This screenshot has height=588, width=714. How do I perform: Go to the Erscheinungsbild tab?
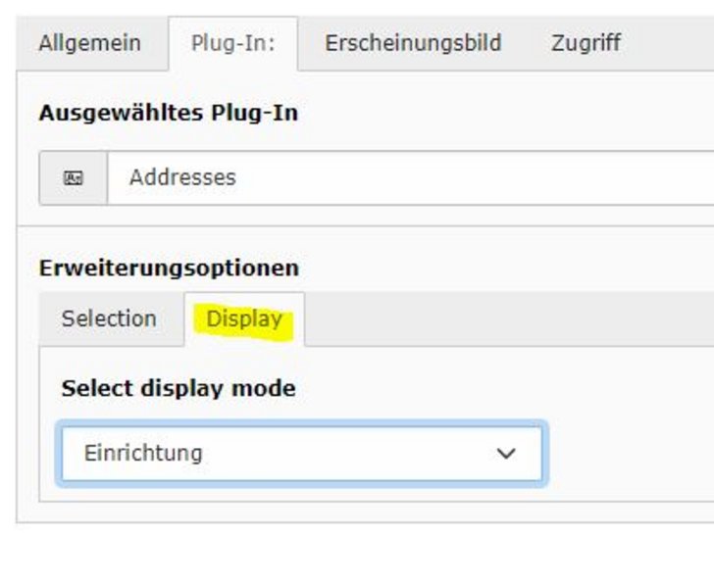pos(413,44)
